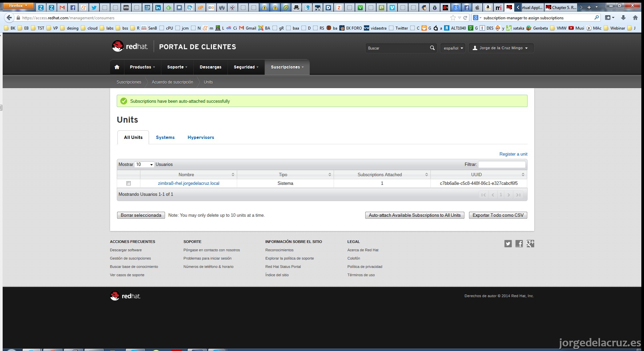Open the downloads arrow icon
This screenshot has width=644, height=351.
pos(623,18)
